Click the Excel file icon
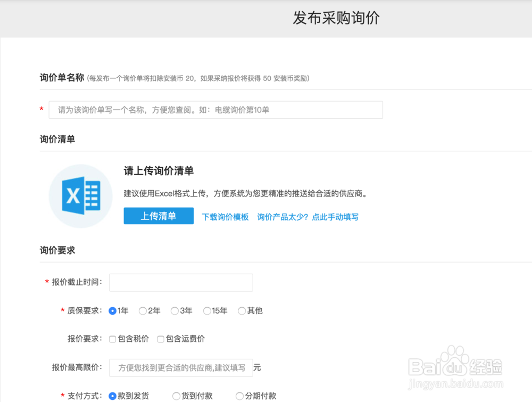 click(x=81, y=196)
